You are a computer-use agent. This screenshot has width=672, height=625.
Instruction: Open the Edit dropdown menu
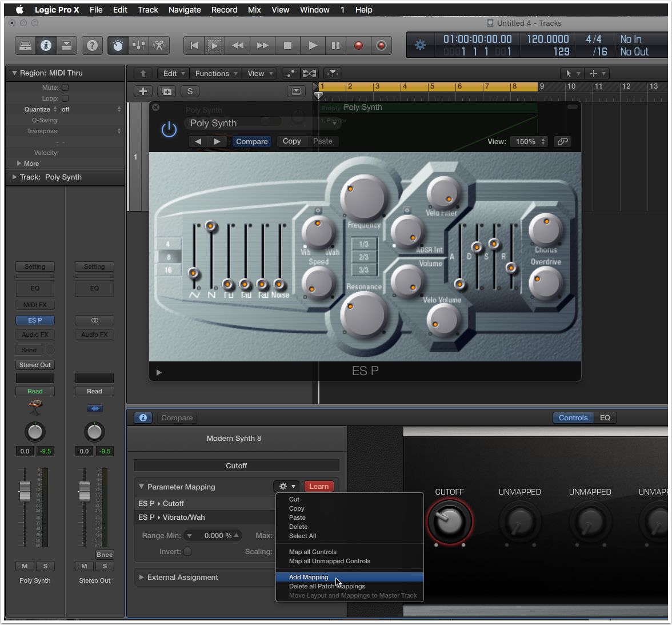(x=174, y=74)
